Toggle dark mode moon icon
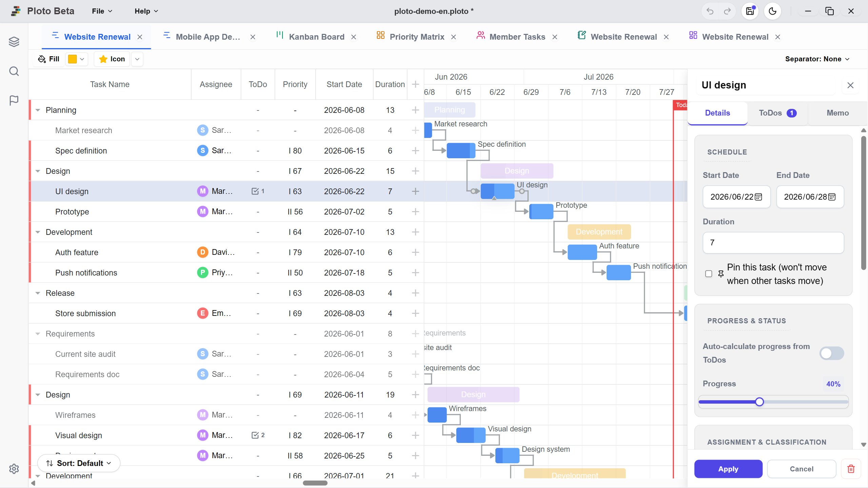This screenshot has width=868, height=488. 772,11
